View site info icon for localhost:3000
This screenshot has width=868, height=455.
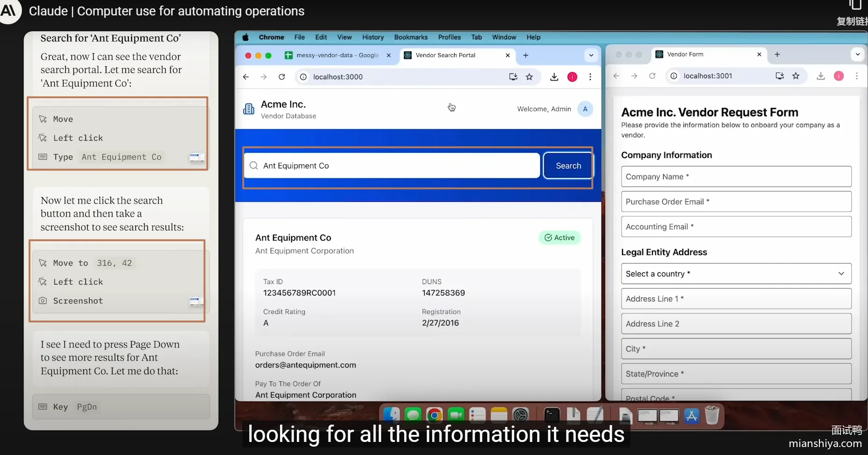(303, 77)
